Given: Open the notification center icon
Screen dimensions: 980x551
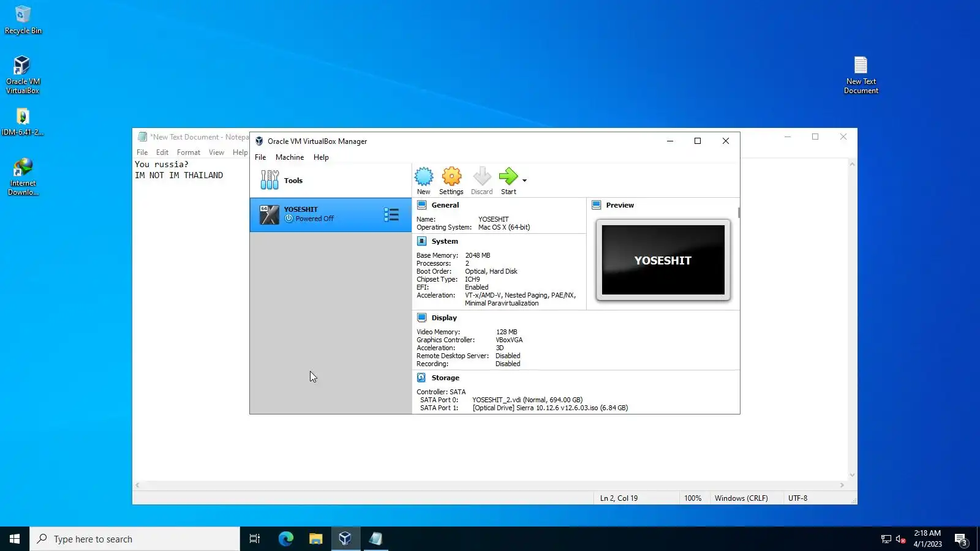Looking at the screenshot, I should [x=961, y=539].
